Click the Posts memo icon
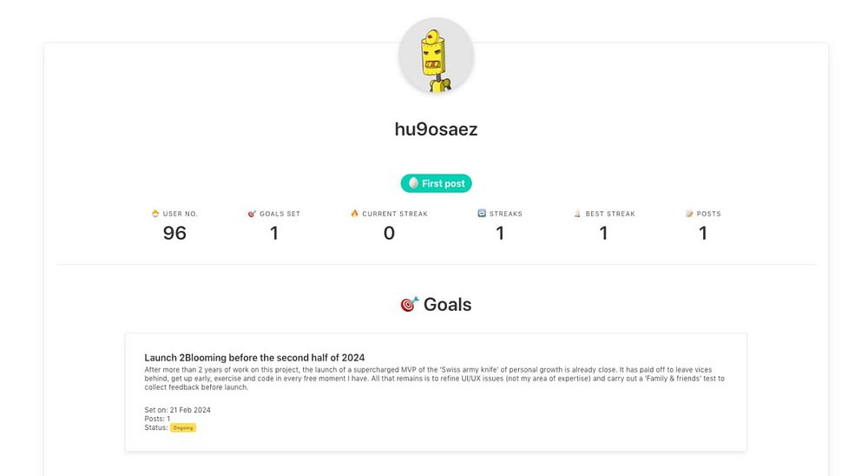The height and width of the screenshot is (476, 868). pyautogui.click(x=689, y=214)
